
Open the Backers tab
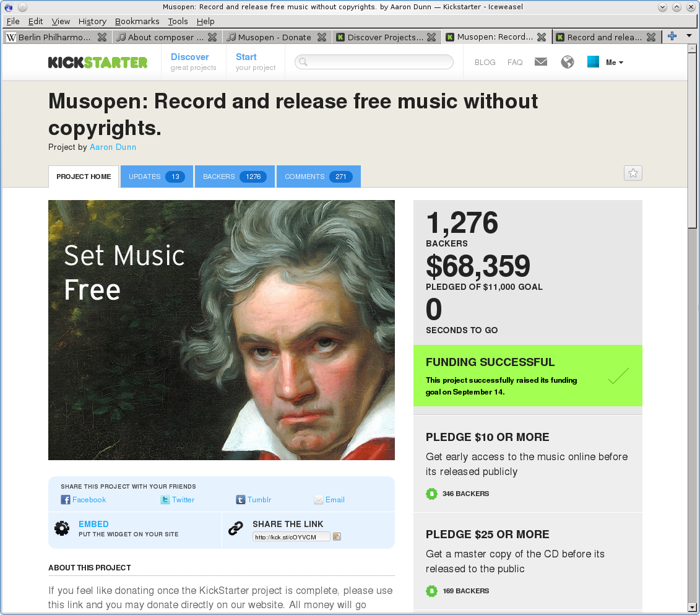click(x=235, y=177)
